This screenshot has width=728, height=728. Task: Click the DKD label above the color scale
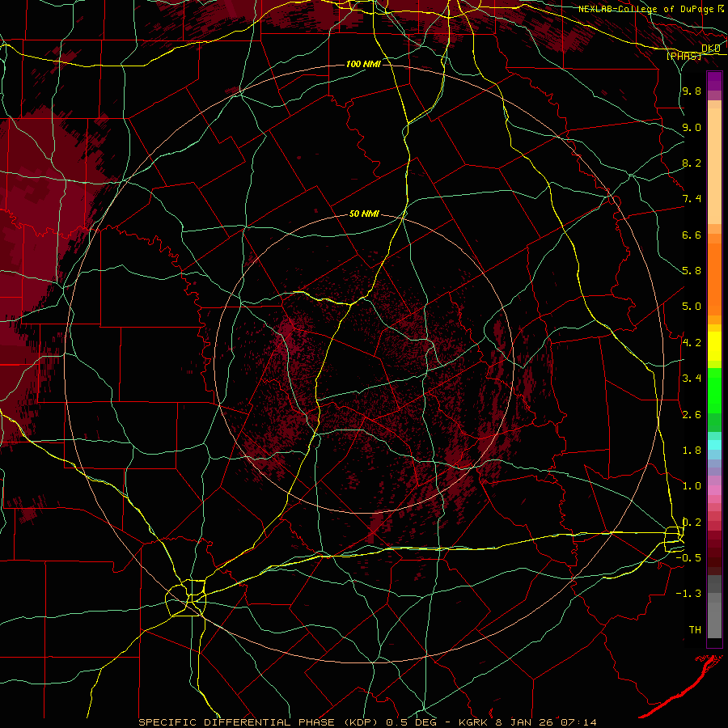pyautogui.click(x=711, y=49)
